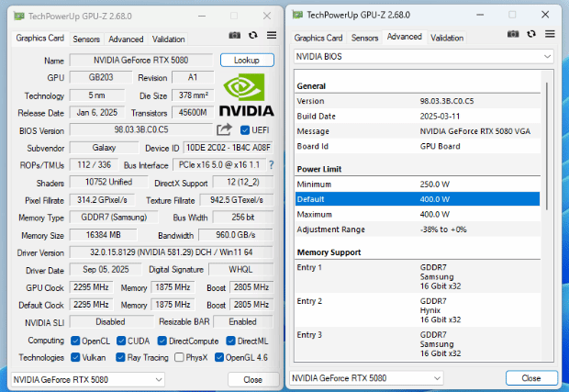Viewport: 569px width, 392px height.
Task: Click the screenshot camera icon in left window
Action: pyautogui.click(x=235, y=35)
